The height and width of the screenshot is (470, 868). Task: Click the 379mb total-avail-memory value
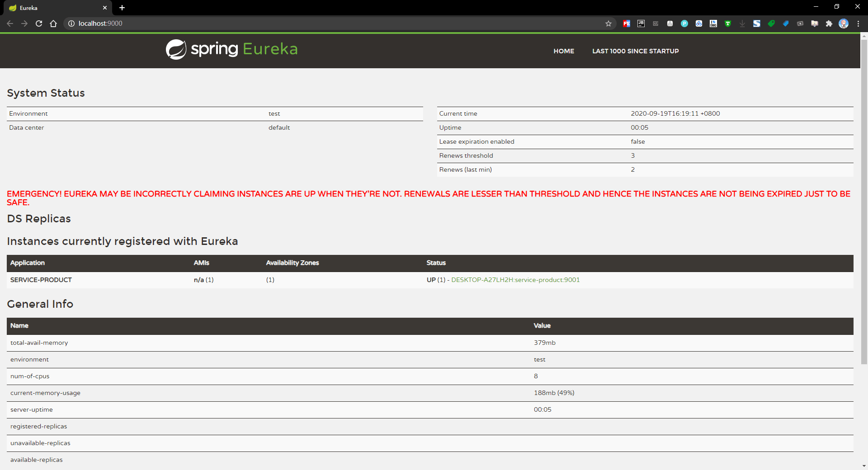click(x=545, y=343)
